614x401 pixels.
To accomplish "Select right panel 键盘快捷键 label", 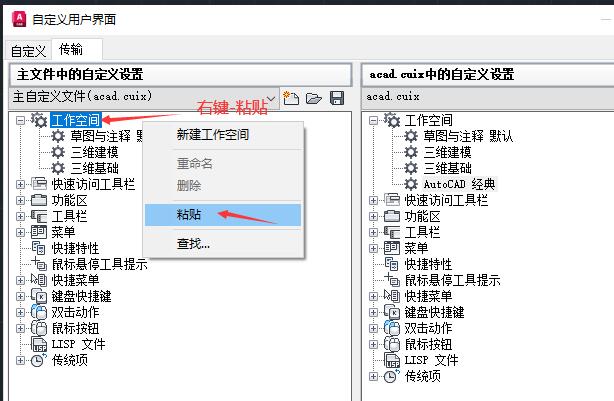I will coord(434,312).
